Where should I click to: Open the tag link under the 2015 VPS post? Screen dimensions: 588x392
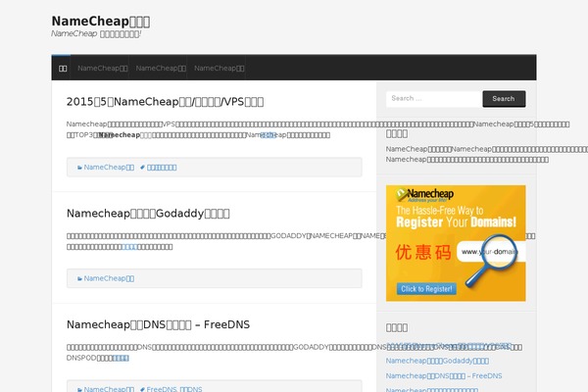pos(162,168)
